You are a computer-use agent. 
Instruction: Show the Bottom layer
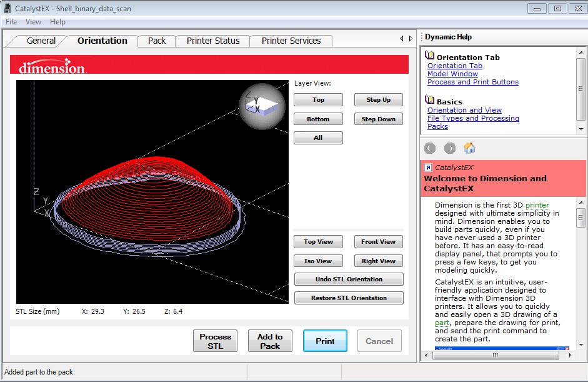click(318, 119)
